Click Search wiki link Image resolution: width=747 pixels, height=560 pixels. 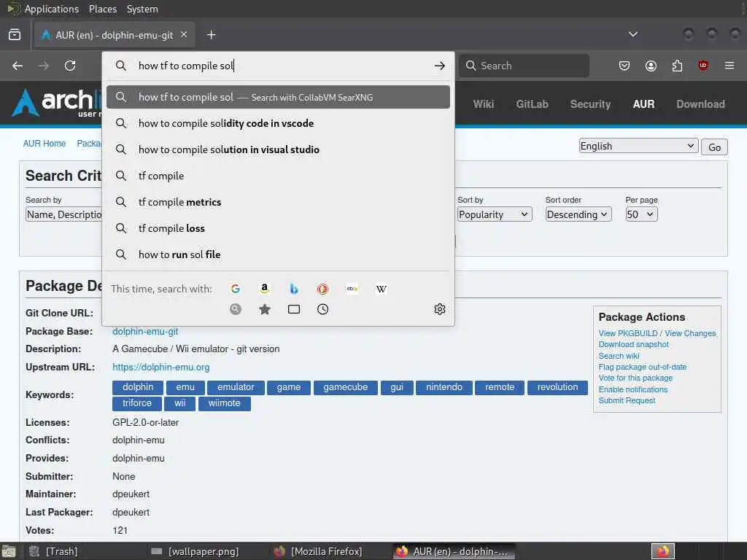[x=619, y=356]
